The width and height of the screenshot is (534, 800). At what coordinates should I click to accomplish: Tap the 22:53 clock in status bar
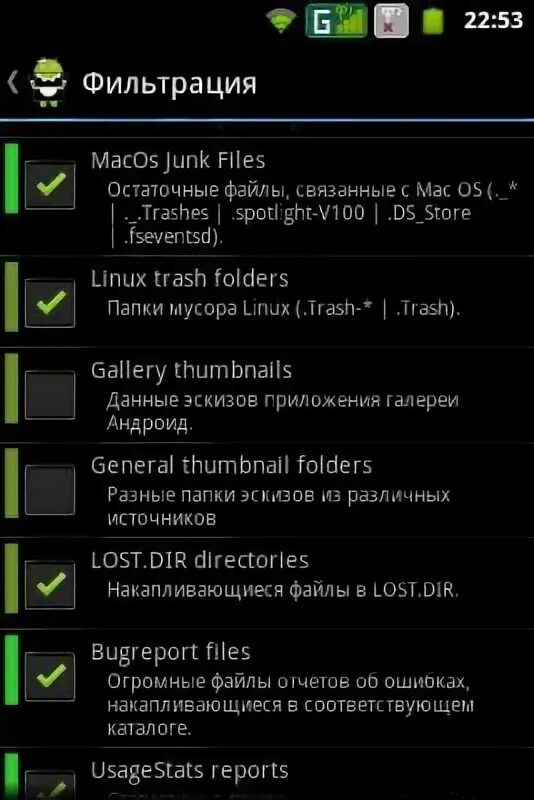(493, 20)
